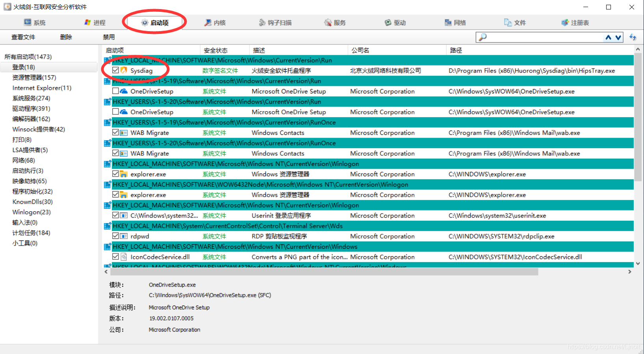The height and width of the screenshot is (354, 644).
Task: Click OneDrive cloud icon in S-1-5-20 row
Action: pos(124,112)
